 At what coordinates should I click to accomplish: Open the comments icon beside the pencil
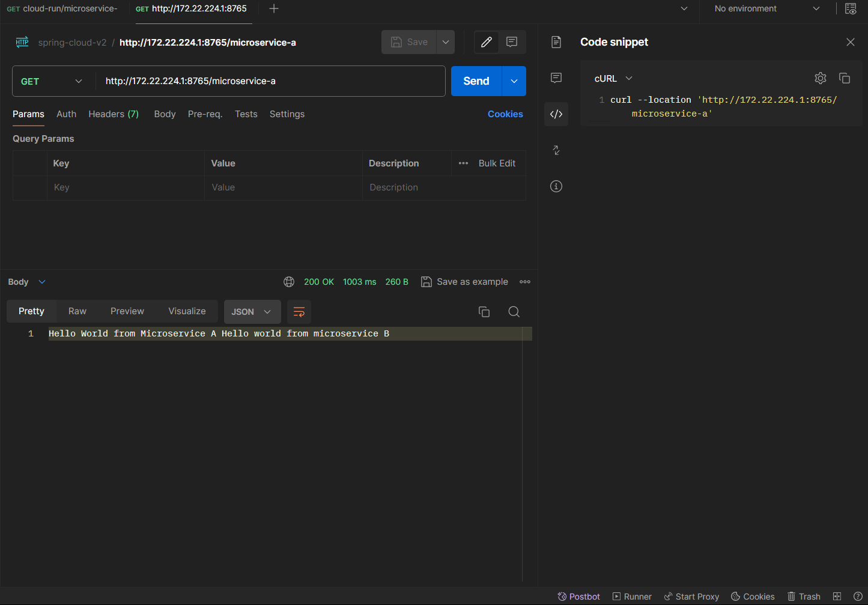[x=512, y=42]
